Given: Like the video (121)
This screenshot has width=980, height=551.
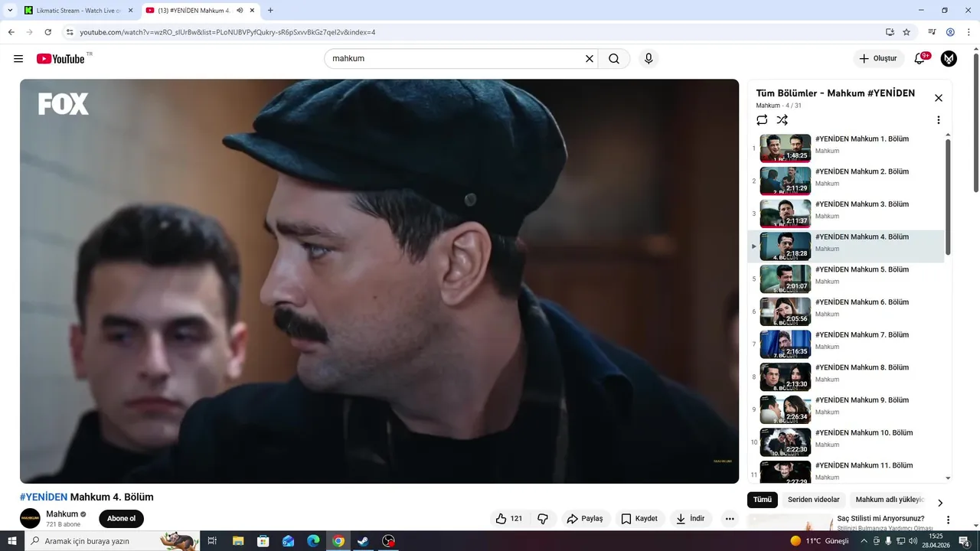Looking at the screenshot, I should [x=508, y=519].
